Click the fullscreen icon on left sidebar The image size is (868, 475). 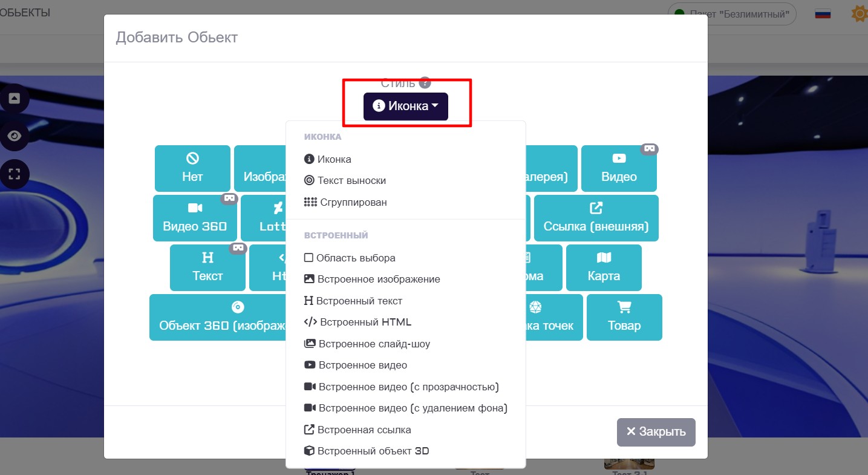14,174
